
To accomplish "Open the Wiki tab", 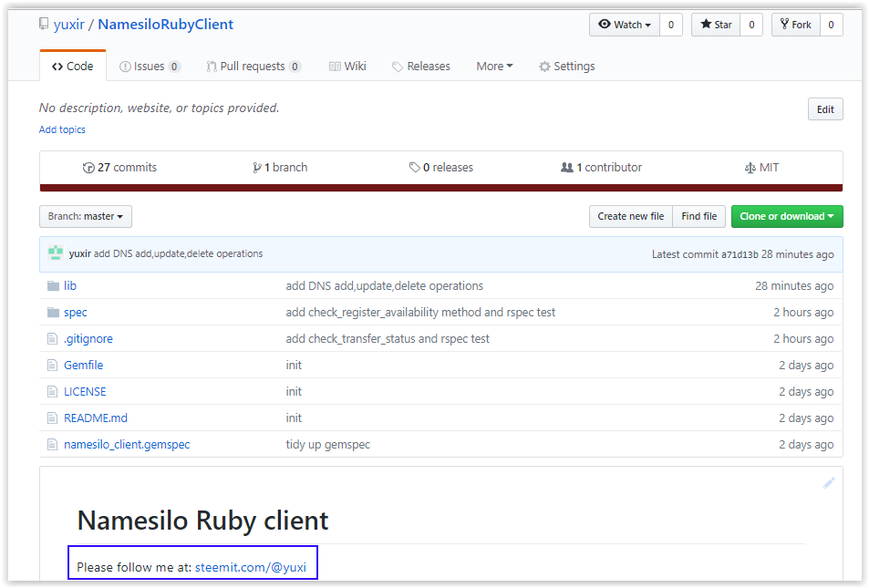I will click(347, 67).
